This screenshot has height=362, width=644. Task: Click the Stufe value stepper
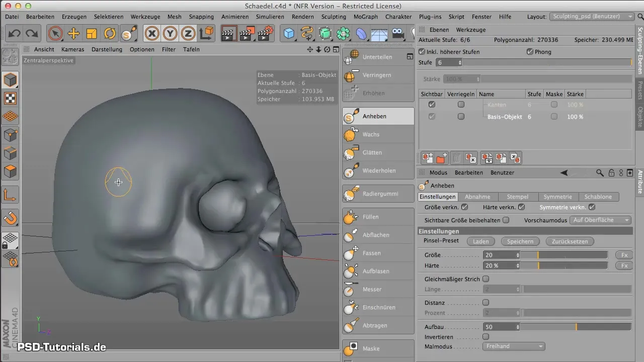[x=460, y=63]
